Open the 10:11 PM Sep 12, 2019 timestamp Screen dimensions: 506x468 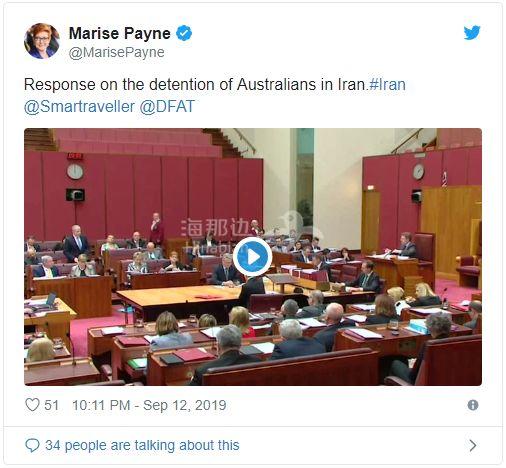tap(149, 405)
